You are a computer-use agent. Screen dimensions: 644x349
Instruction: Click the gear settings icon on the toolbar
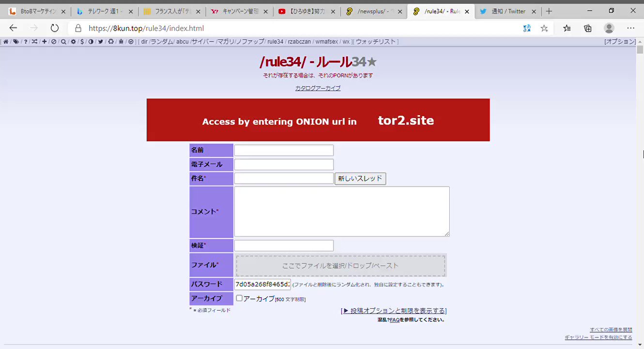74,42
